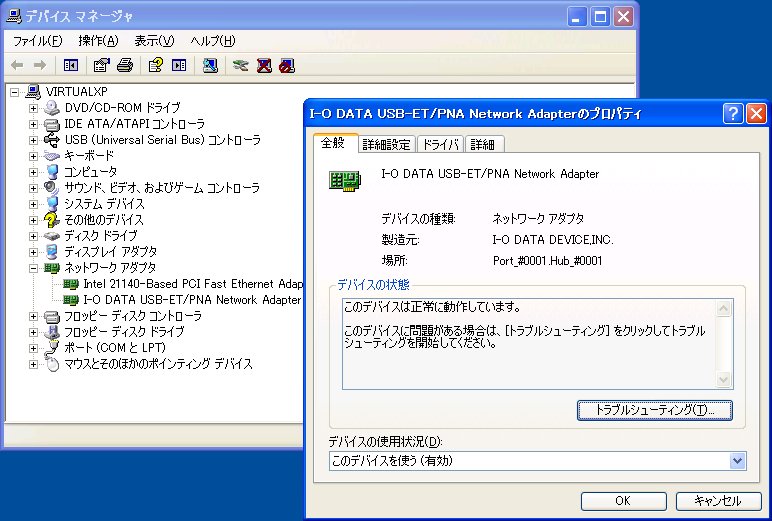
Task: Click the device status scrollbar up arrow
Action: (x=723, y=309)
